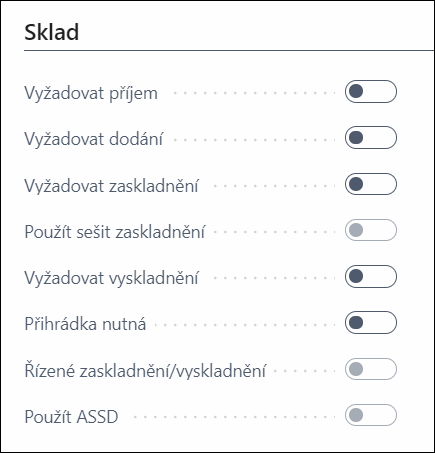The height and width of the screenshot is (453, 435).
Task: Enable the Vyžadovat dodání switch
Action: (371, 137)
